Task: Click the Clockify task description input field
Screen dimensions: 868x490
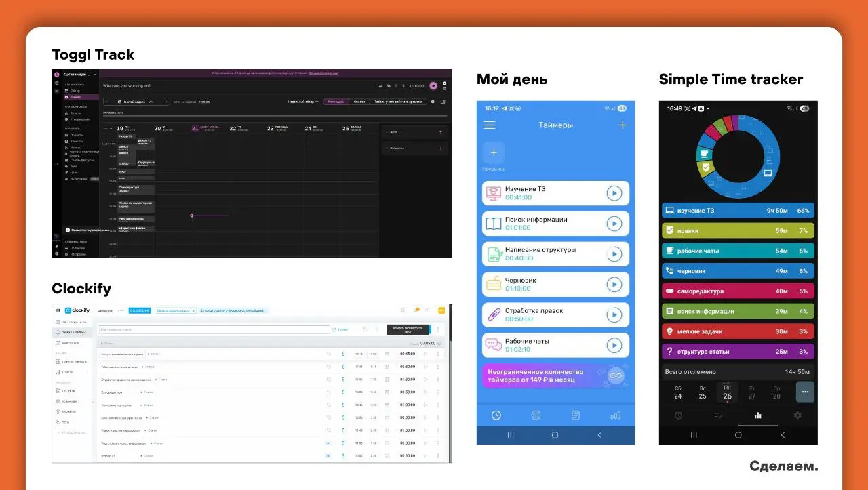Action: 214,329
